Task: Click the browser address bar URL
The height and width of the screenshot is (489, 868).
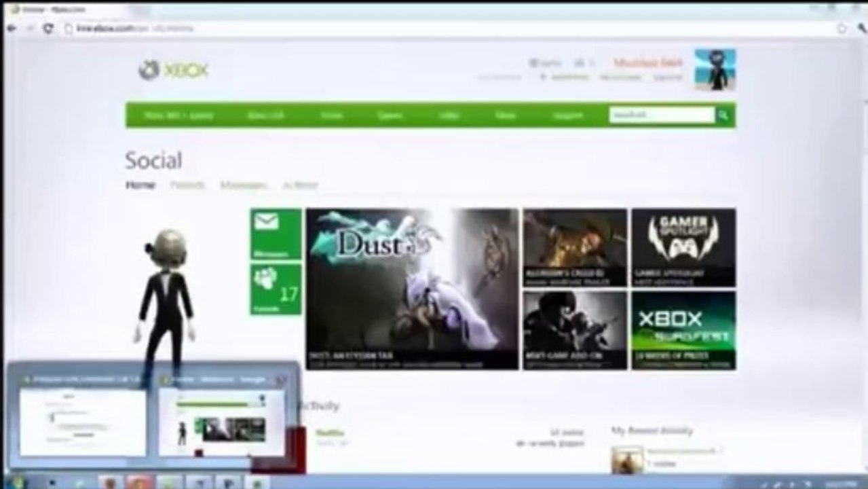Action: coord(134,29)
